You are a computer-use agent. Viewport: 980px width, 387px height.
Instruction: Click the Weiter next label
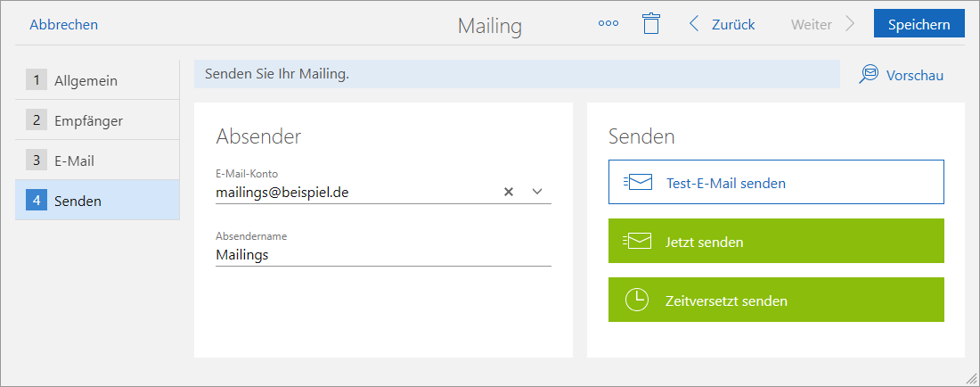(813, 25)
